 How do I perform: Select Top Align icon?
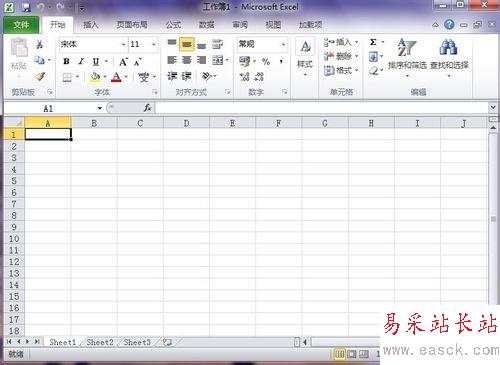[172, 43]
